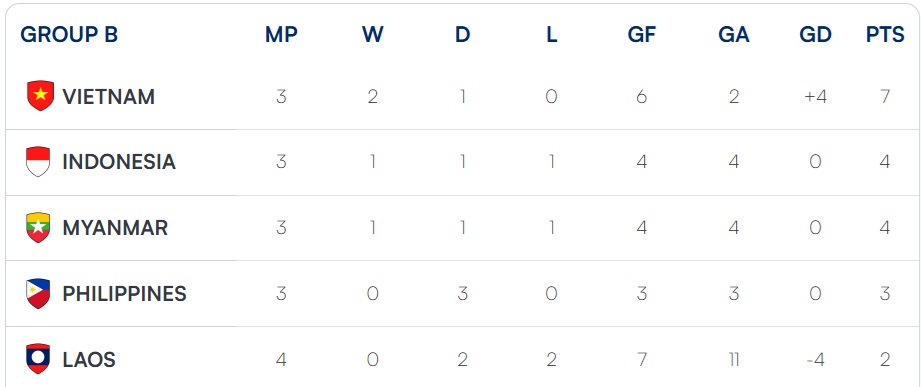Click the GF column header
The width and height of the screenshot is (921, 387).
coord(641,35)
